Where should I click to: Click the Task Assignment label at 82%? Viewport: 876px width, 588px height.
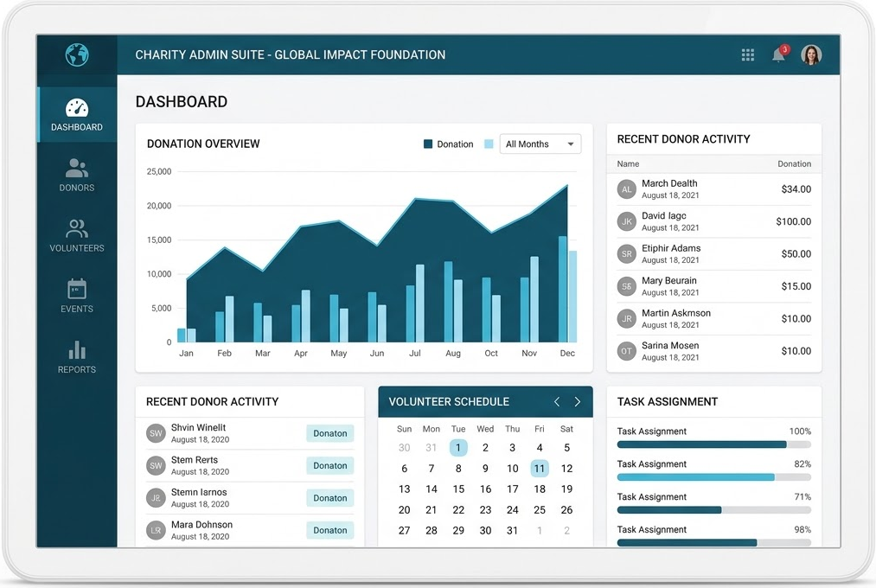(x=651, y=464)
